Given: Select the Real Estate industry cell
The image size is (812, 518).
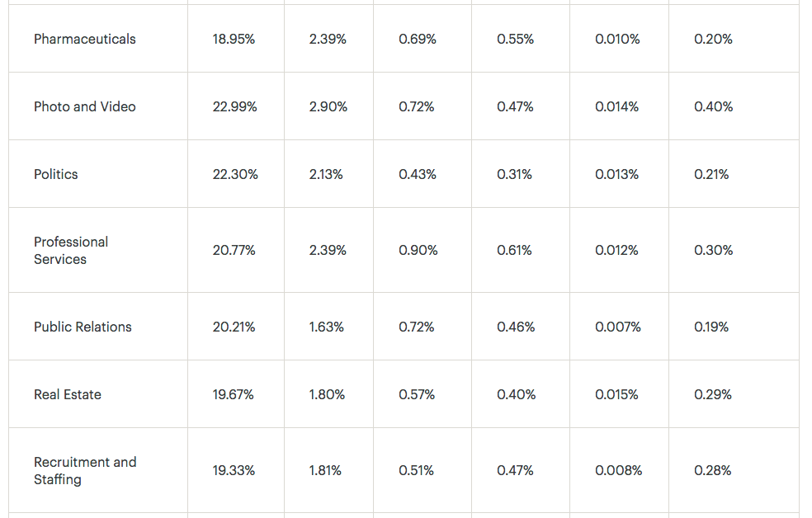Looking at the screenshot, I should 68,395.
